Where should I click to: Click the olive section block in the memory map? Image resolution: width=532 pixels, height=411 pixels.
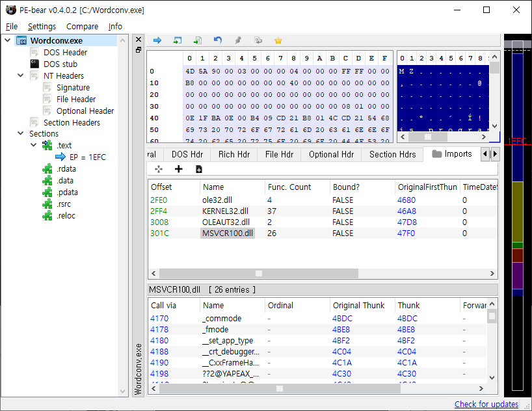point(517,211)
